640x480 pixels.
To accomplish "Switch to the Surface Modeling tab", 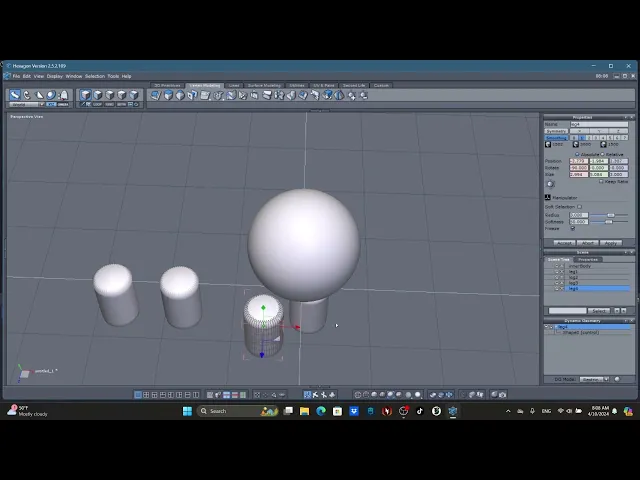I will (x=264, y=85).
